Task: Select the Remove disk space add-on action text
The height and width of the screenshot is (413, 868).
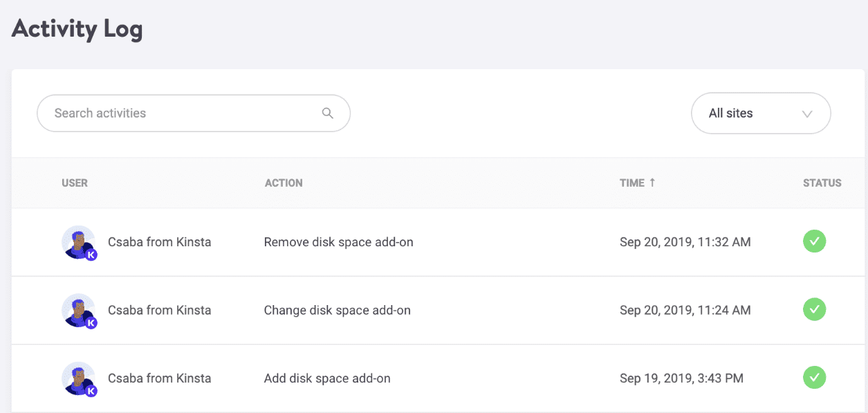Action: point(339,242)
